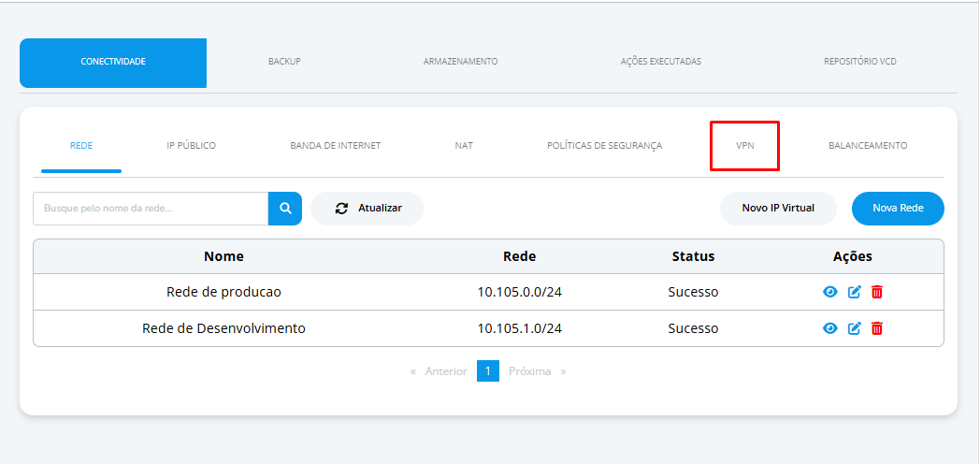Click Sucesso status of Rede de Desenvolvimento
This screenshot has width=980, height=464.
[693, 328]
